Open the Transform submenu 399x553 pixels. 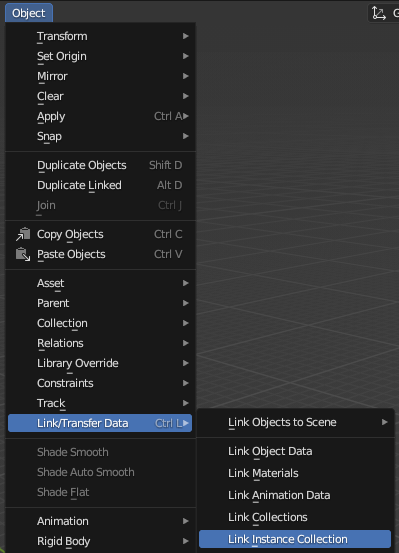100,36
